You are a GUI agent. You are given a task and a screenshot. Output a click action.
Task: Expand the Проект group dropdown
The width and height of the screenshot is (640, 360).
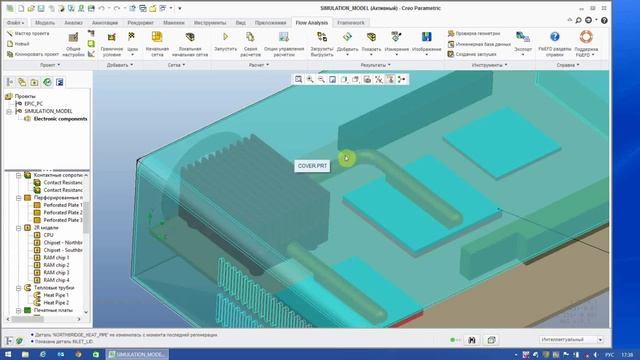point(50,65)
